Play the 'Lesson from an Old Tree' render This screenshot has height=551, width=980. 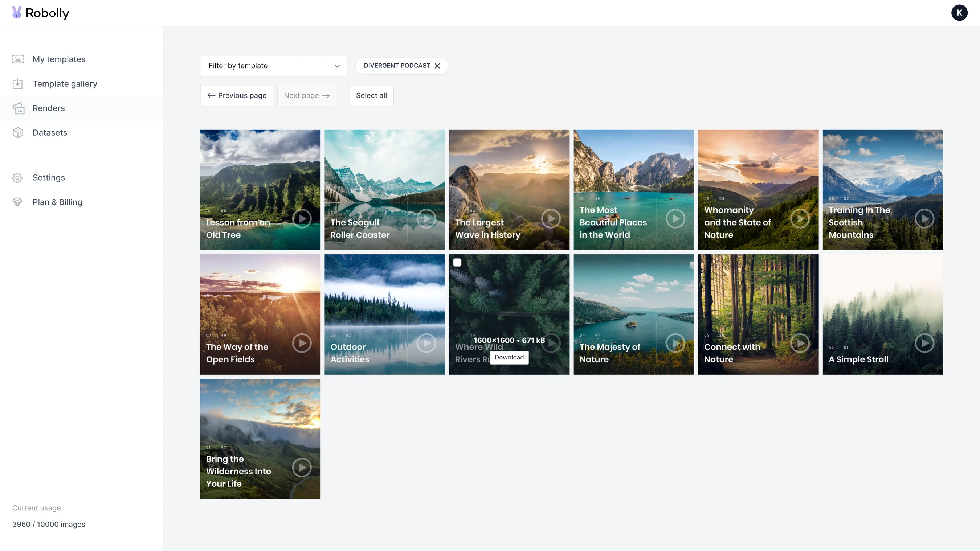point(302,219)
